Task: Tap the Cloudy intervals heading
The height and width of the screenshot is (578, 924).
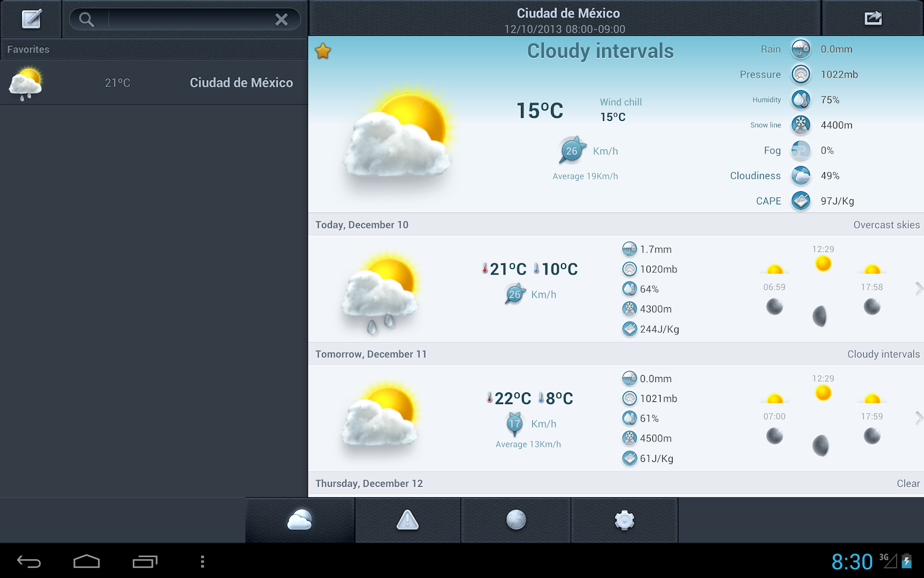Action: click(x=600, y=51)
